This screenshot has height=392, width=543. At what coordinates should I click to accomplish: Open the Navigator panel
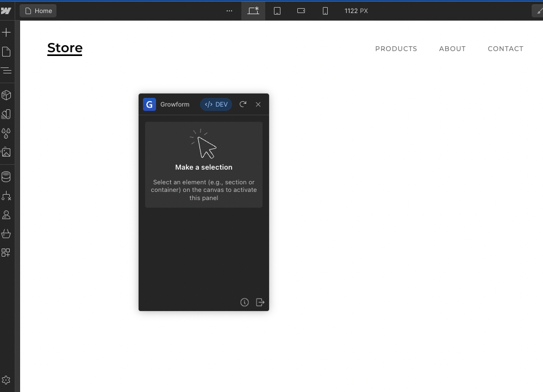[x=7, y=70]
